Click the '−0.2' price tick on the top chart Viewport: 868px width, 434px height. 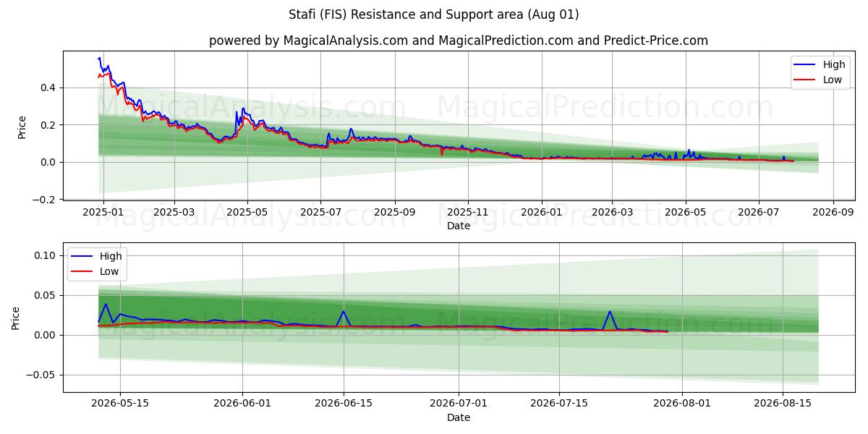[43, 200]
